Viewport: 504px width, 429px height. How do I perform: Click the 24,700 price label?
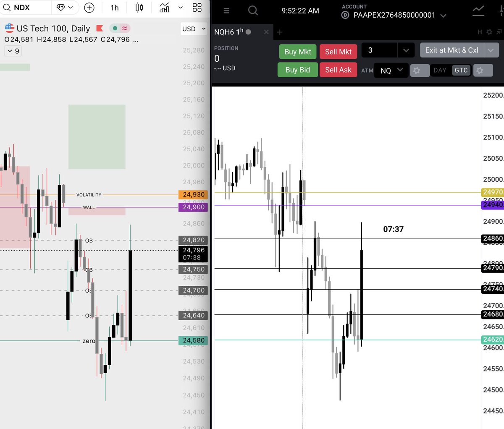click(193, 290)
